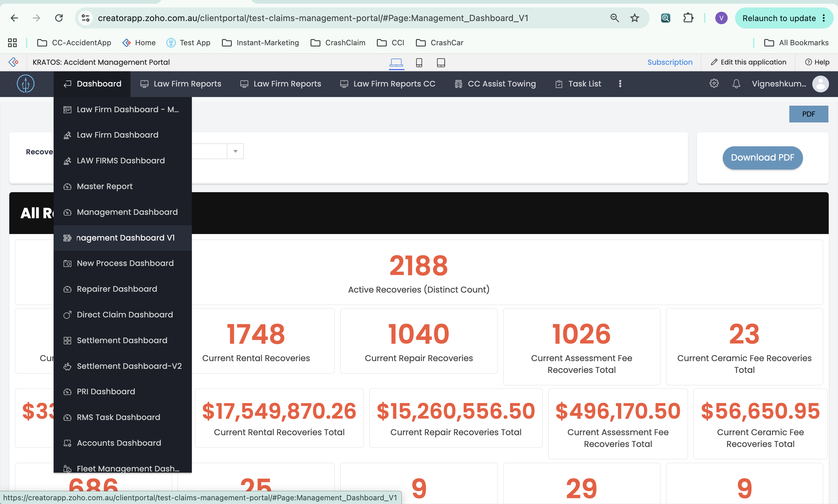Click the 1748 Current Rental Recoveries card
838x504 pixels.
256,341
